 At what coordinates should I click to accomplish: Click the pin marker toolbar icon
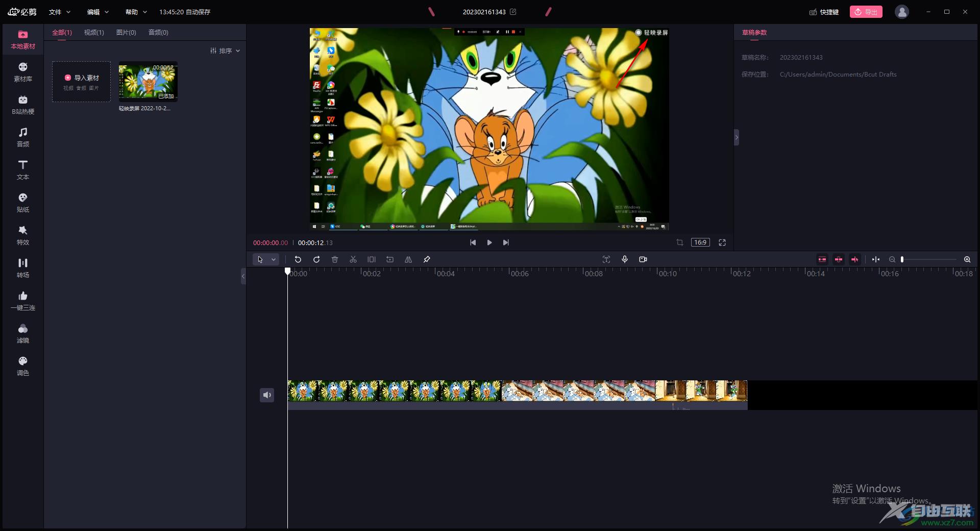[x=427, y=259]
